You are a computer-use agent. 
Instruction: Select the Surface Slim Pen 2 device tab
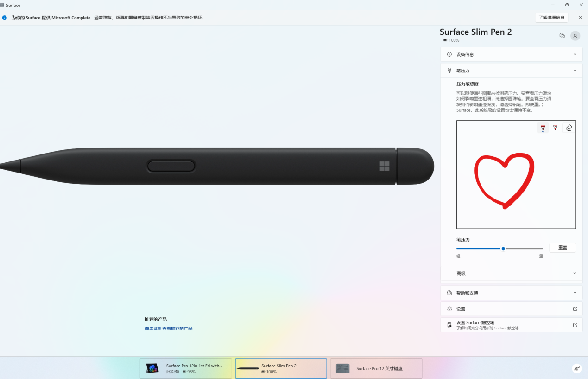[x=281, y=368]
